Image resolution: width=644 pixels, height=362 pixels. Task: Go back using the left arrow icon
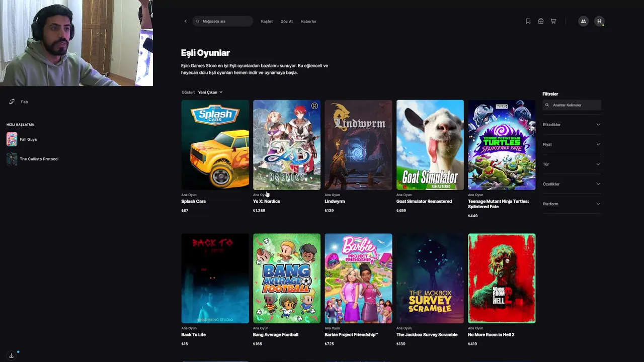[x=186, y=21]
